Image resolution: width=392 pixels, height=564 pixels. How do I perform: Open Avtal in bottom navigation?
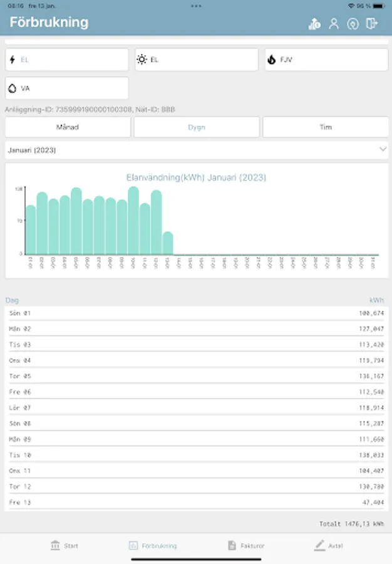[329, 546]
